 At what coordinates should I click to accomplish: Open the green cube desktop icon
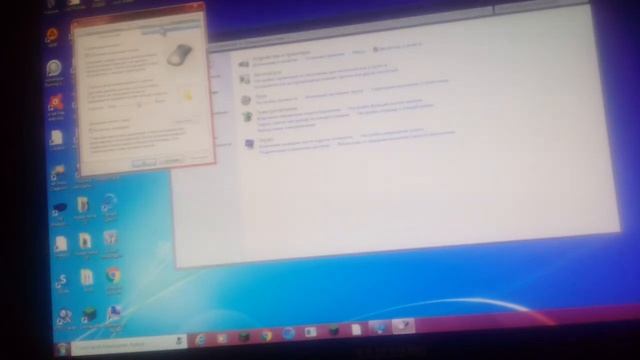89,315
